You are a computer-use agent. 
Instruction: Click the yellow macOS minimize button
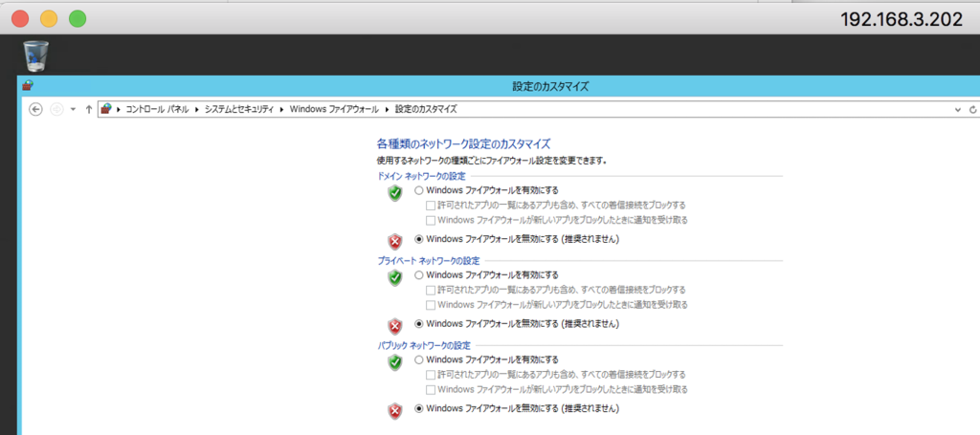(x=49, y=19)
